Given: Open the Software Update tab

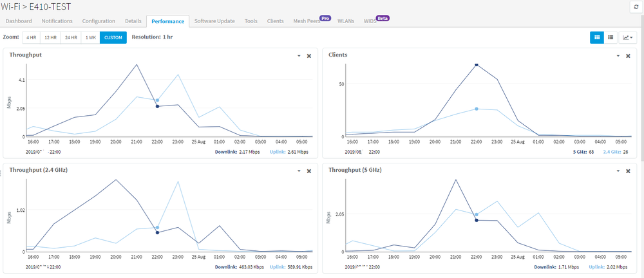Looking at the screenshot, I should click(x=214, y=21).
